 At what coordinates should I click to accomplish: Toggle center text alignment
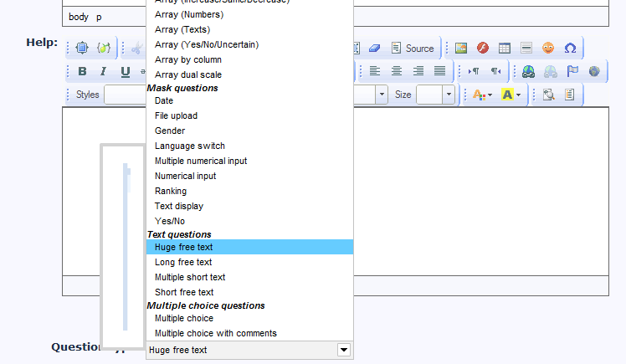[x=397, y=71]
